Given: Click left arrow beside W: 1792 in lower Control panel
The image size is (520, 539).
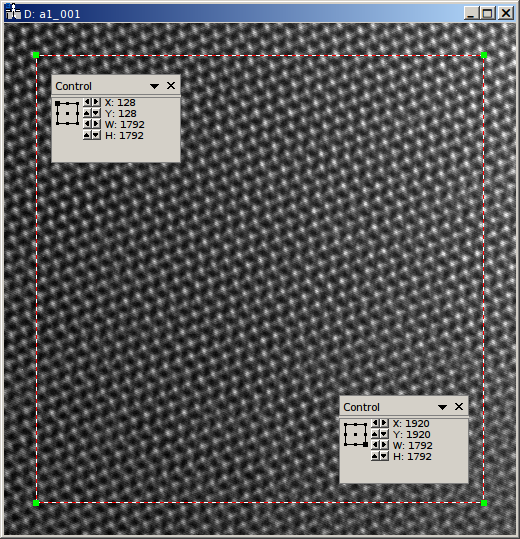Looking at the screenshot, I should [x=375, y=445].
